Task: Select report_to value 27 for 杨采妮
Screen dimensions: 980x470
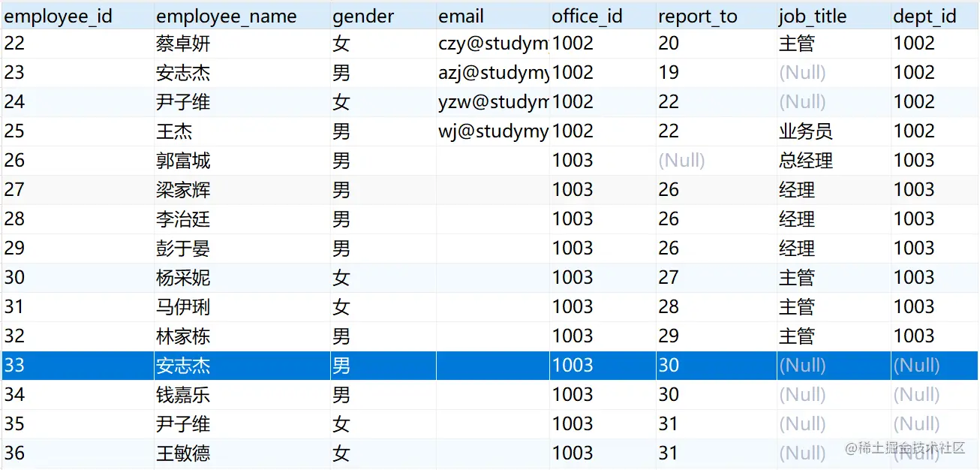Action: (x=717, y=278)
